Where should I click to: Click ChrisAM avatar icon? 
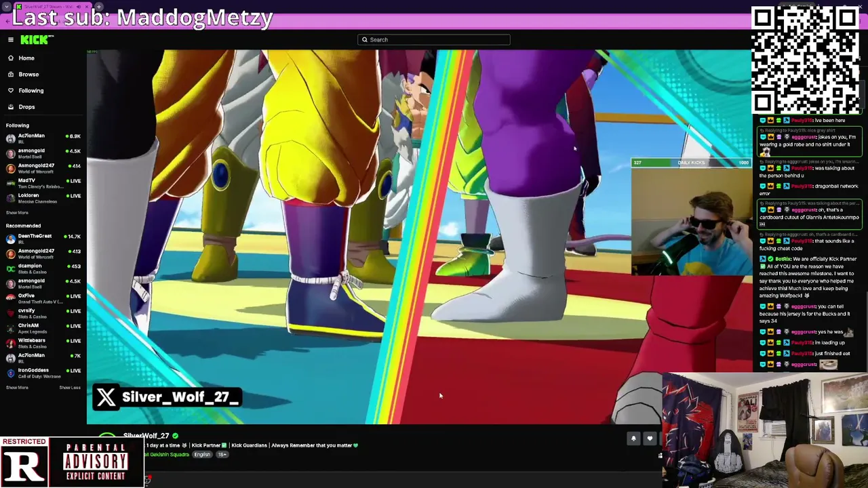tap(10, 328)
